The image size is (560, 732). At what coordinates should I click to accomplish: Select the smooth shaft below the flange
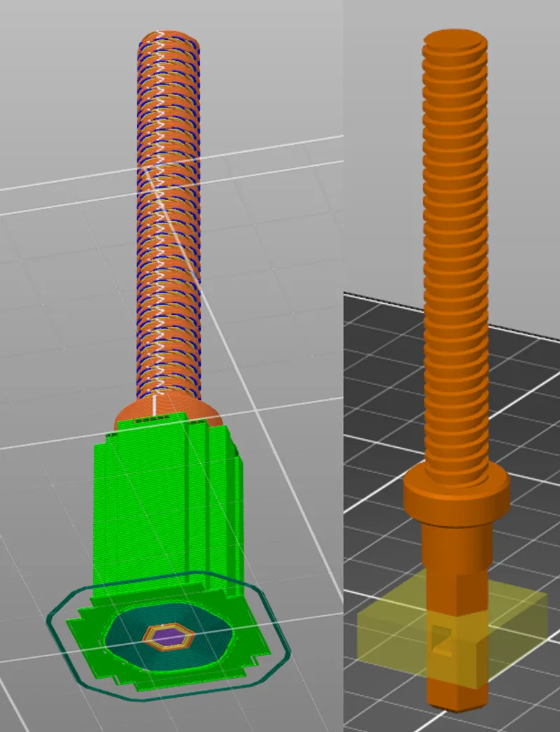click(455, 546)
